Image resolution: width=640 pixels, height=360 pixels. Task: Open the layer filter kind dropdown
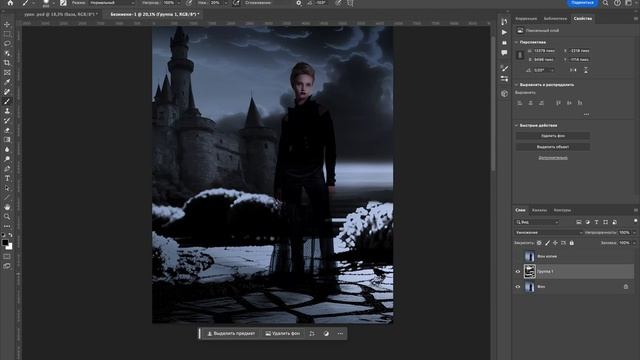[537, 222]
